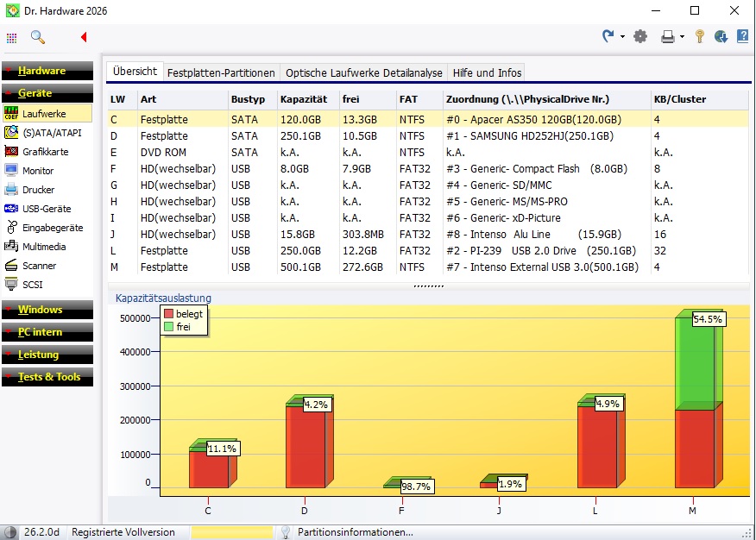Expand the Tests & Tools sidebar section
This screenshot has height=540, width=756.
coord(47,377)
